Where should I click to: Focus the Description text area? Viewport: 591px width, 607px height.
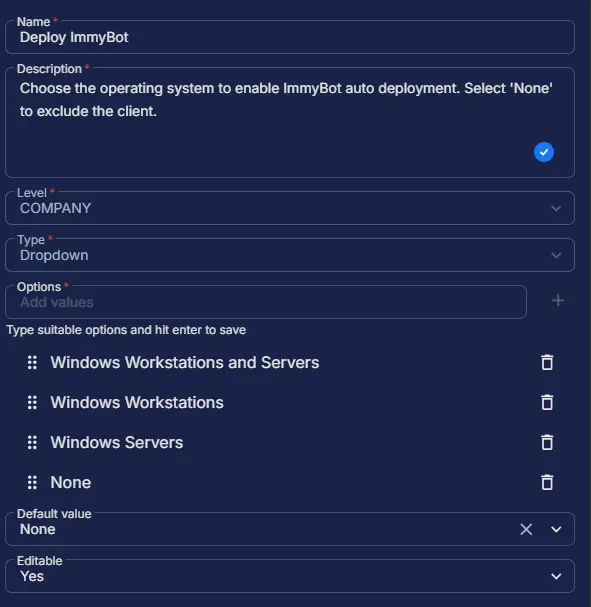tap(290, 122)
